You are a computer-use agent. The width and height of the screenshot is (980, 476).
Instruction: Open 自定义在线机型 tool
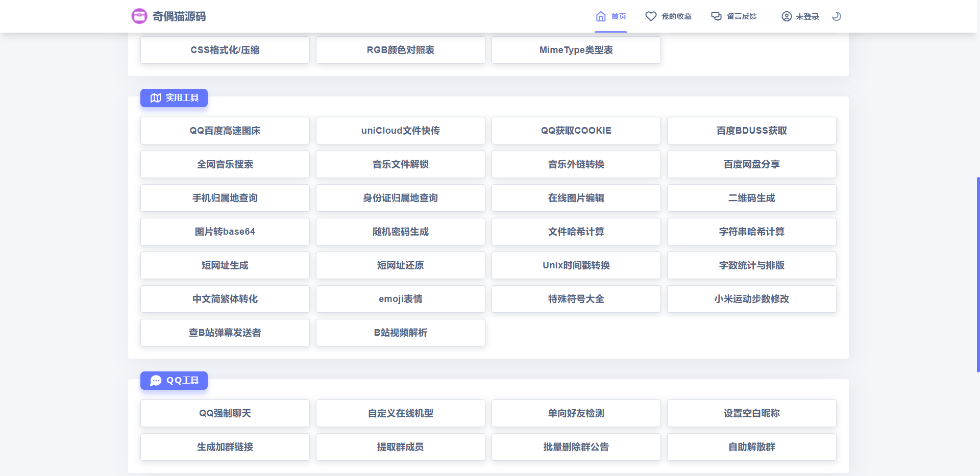pos(401,413)
